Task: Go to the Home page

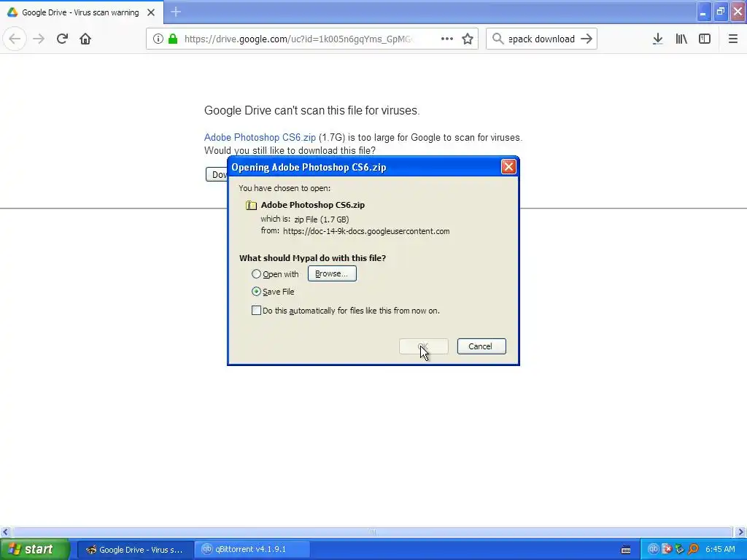Action: tap(85, 39)
